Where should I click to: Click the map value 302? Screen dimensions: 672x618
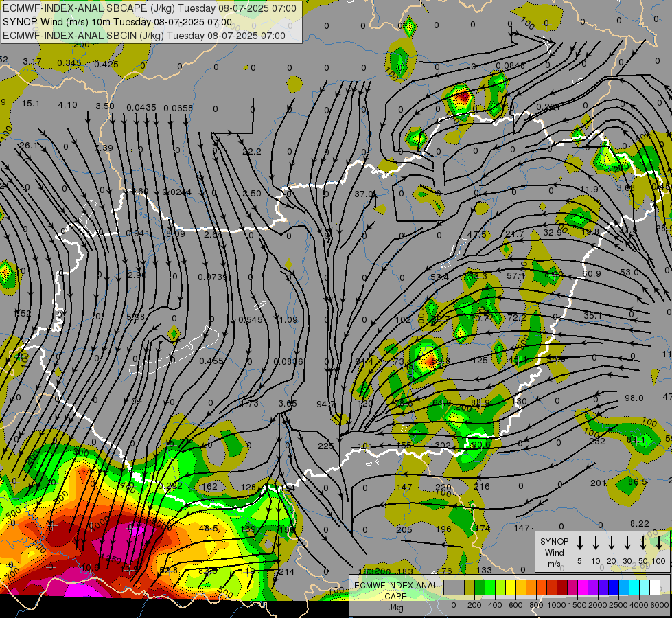(x=443, y=445)
